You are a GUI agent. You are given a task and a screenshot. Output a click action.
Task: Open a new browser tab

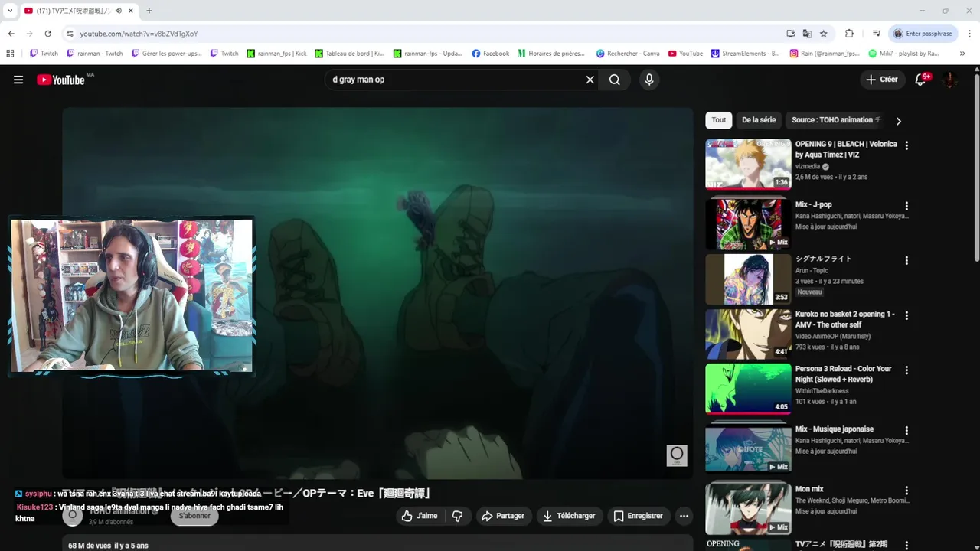click(x=149, y=11)
